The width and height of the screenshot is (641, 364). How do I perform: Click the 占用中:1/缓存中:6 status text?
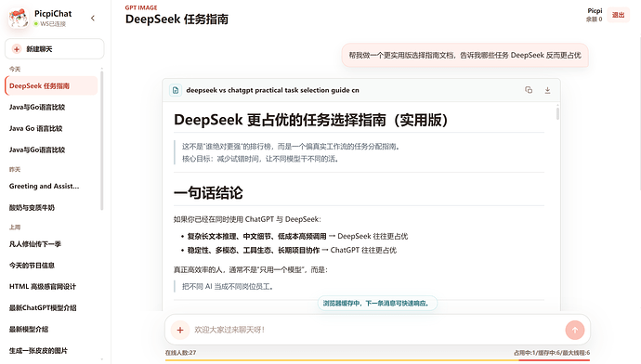click(x=552, y=353)
